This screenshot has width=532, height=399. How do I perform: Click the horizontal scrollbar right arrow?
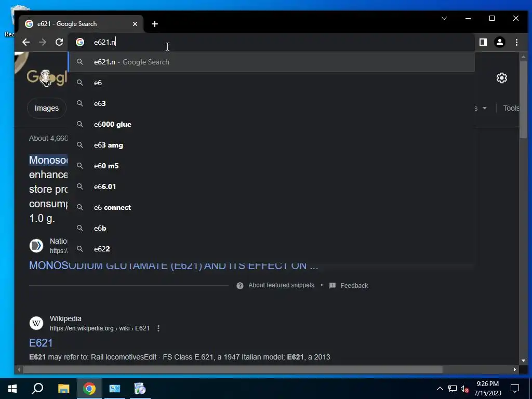coord(515,369)
